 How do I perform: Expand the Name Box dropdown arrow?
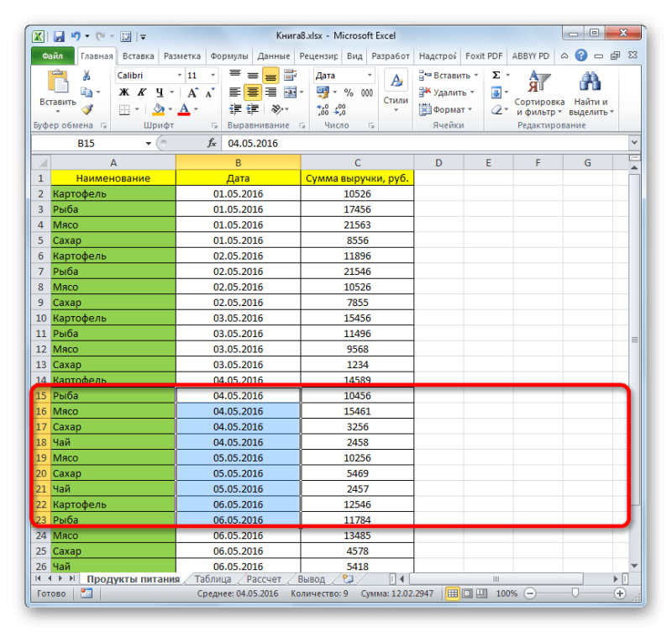pyautogui.click(x=149, y=143)
